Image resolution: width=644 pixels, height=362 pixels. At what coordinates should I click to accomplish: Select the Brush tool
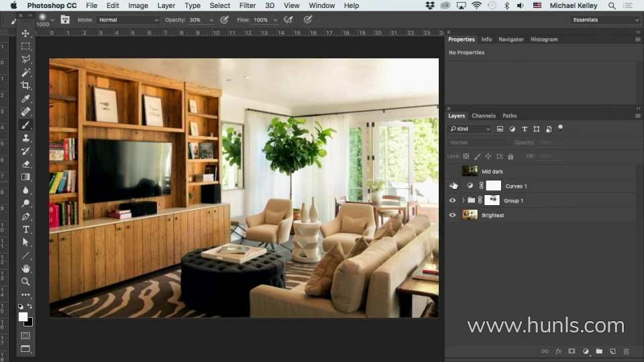(25, 125)
